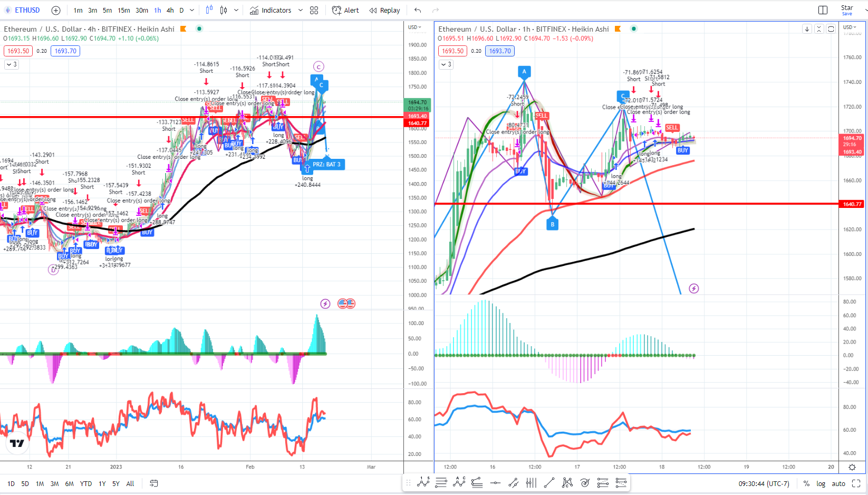
Task: Select the Fibonacci spiral tool
Action: pyautogui.click(x=585, y=482)
